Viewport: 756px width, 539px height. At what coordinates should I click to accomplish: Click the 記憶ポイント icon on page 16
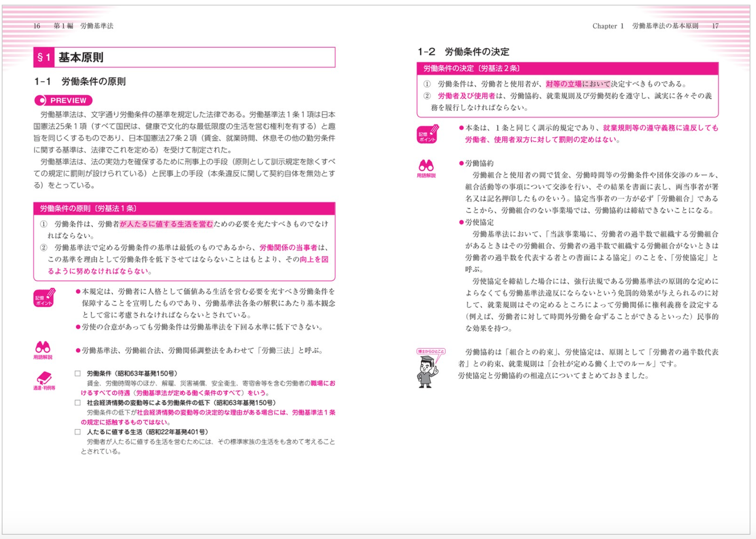(x=44, y=298)
